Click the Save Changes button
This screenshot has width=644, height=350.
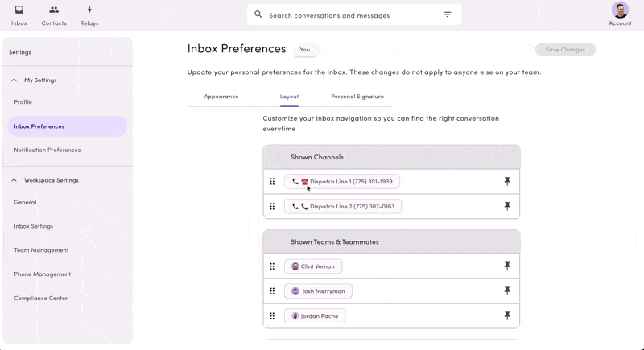pos(565,50)
